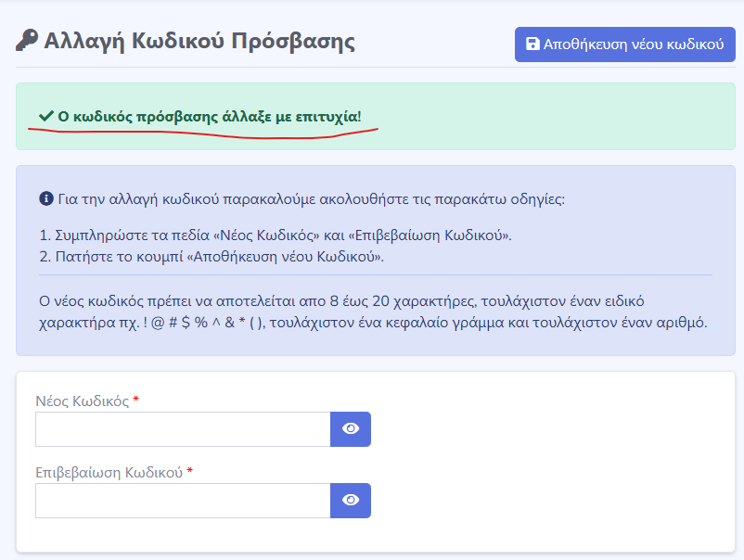Click the info circle icon in the instructions box
Image resolution: width=744 pixels, height=560 pixels.
point(45,199)
